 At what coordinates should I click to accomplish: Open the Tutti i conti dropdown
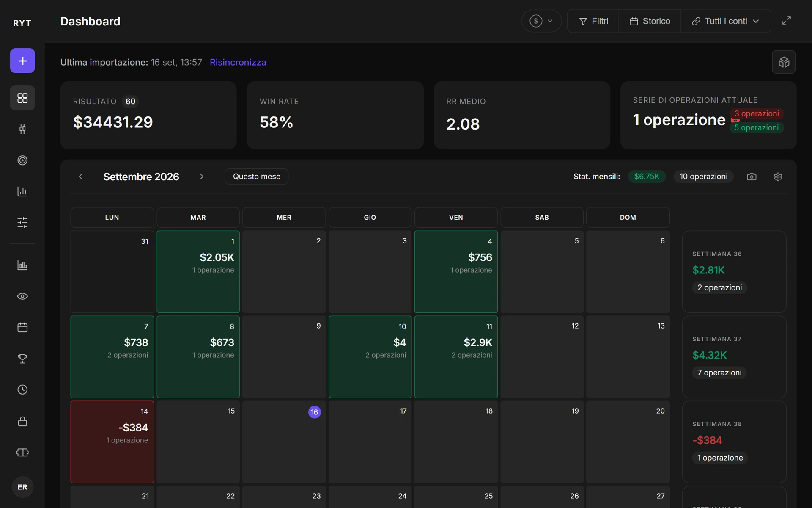726,21
